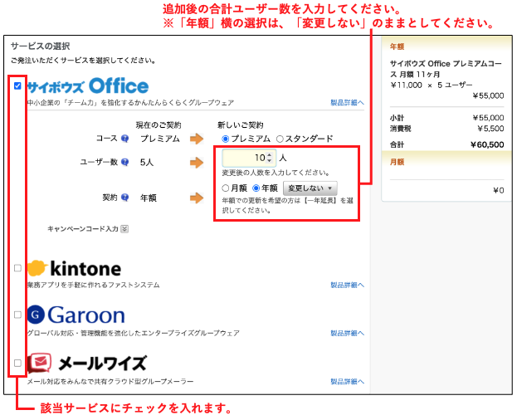Image resolution: width=517 pixels, height=420 pixels.
Task: Click the Garoon G logo icon
Action: pyautogui.click(x=36, y=315)
